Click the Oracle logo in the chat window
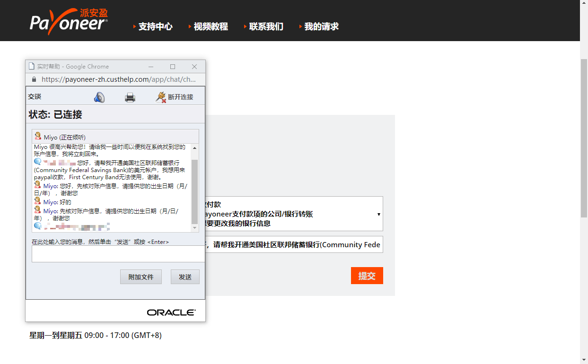This screenshot has width=588, height=364. click(x=171, y=312)
